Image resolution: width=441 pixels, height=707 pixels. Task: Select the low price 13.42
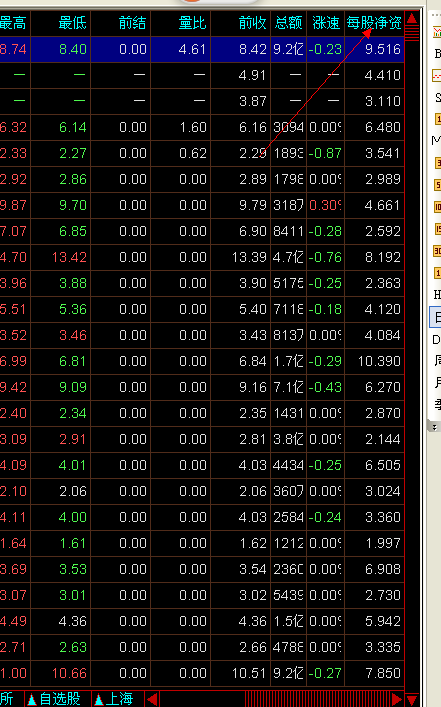coord(69,257)
